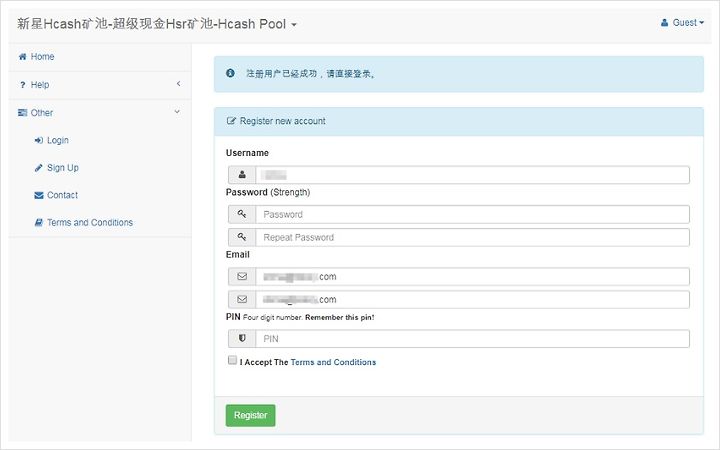Click the Guest user icon in header

664,22
